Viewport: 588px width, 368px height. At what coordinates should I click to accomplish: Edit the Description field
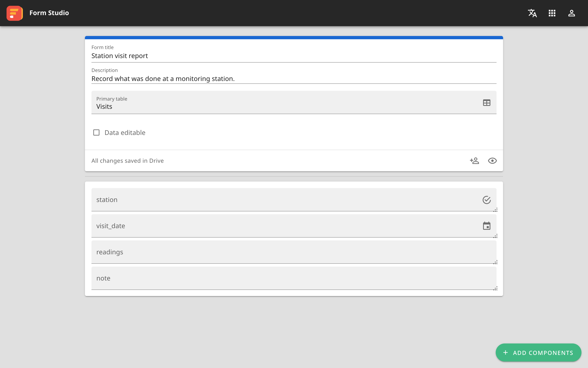coord(294,76)
